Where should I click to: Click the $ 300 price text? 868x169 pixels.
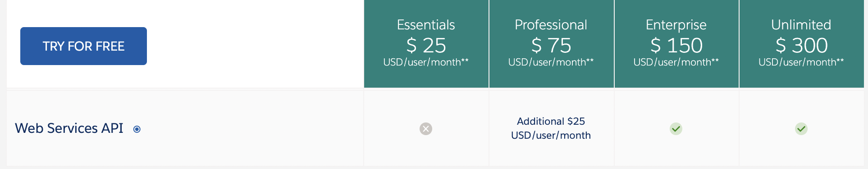click(x=801, y=45)
